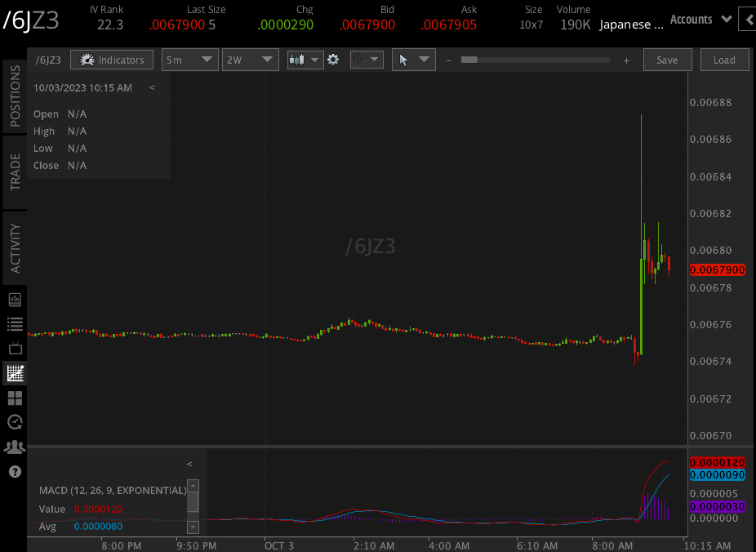The width and height of the screenshot is (756, 552).
Task: Collapse the MACD panel with its chevron
Action: [x=189, y=463]
